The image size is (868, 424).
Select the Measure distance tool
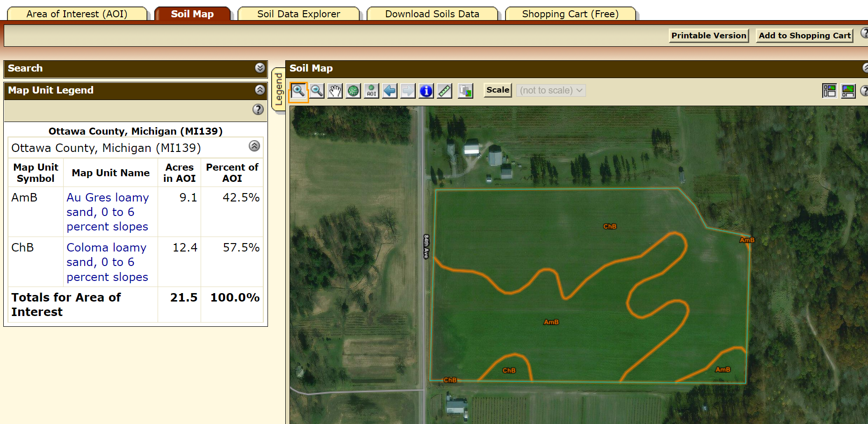444,91
